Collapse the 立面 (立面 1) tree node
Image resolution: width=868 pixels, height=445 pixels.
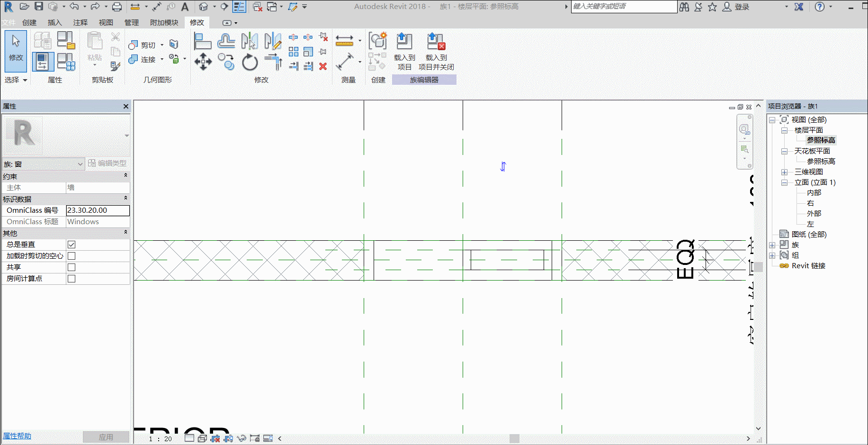click(784, 182)
